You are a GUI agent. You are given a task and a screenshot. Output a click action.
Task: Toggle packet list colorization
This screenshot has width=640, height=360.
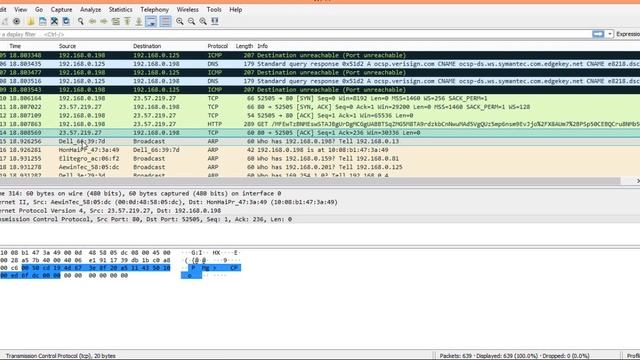coord(165,21)
